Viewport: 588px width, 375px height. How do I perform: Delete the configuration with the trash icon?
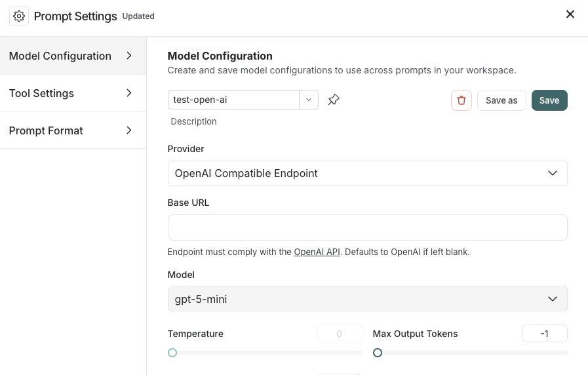461,100
